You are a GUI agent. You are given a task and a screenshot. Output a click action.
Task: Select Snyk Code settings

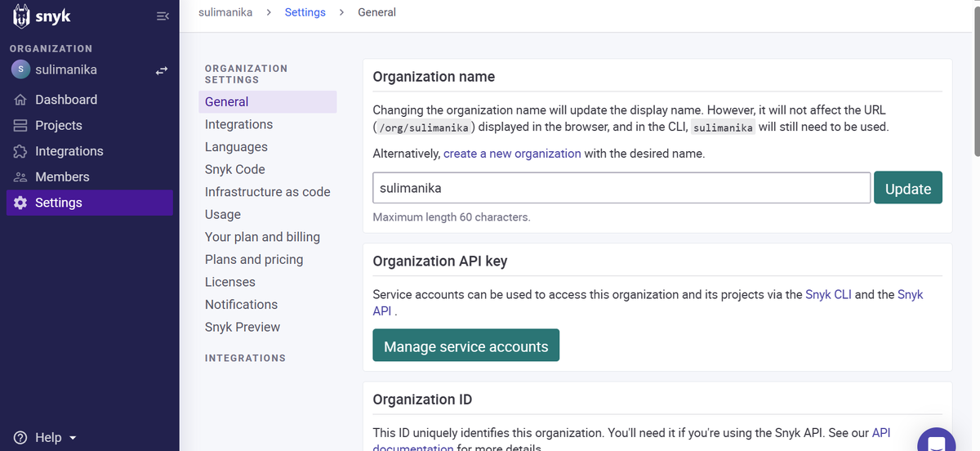coord(234,169)
